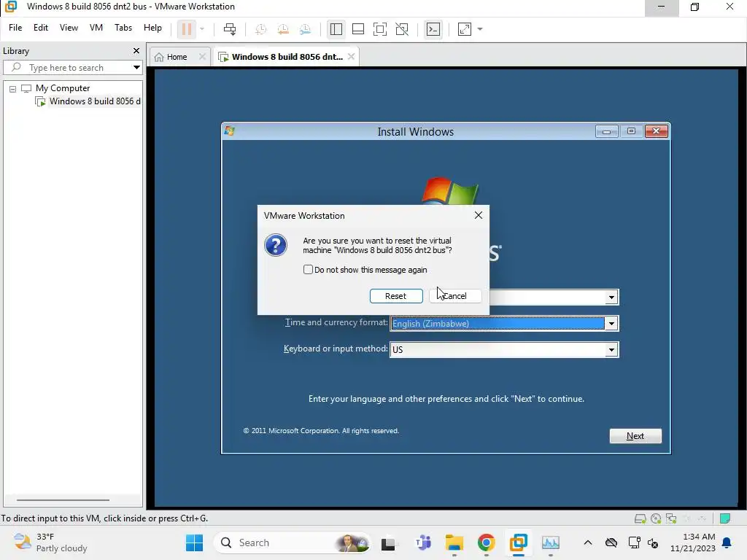Open the VM menu
This screenshot has height=560, width=747.
pos(96,28)
